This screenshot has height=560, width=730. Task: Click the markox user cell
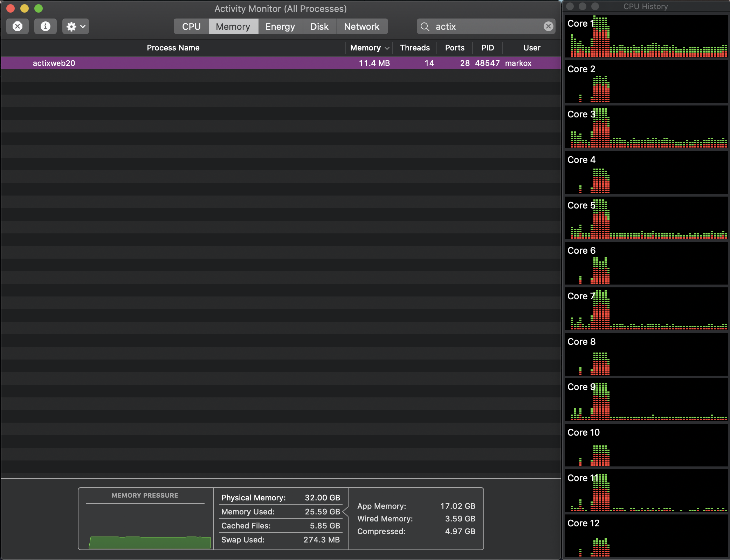click(x=518, y=63)
